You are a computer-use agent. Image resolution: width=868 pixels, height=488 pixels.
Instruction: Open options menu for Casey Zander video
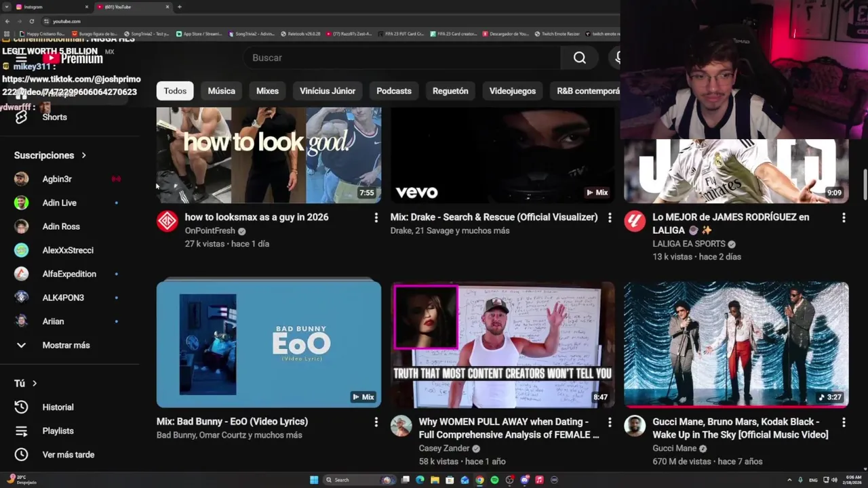[x=610, y=422]
